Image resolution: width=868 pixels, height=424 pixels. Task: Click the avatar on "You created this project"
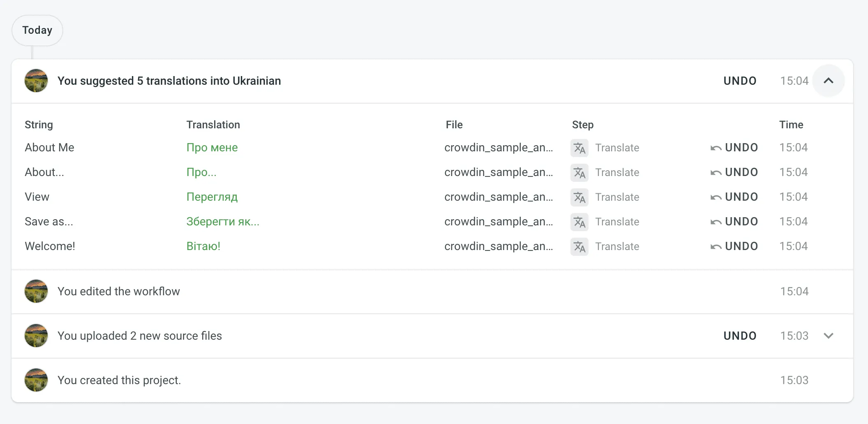36,380
